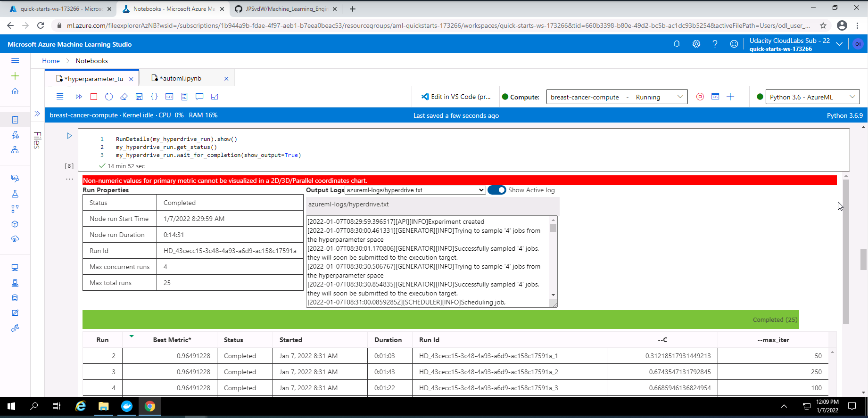868x418 pixels.
Task: Open the hamburger navigation menu
Action: point(15,61)
